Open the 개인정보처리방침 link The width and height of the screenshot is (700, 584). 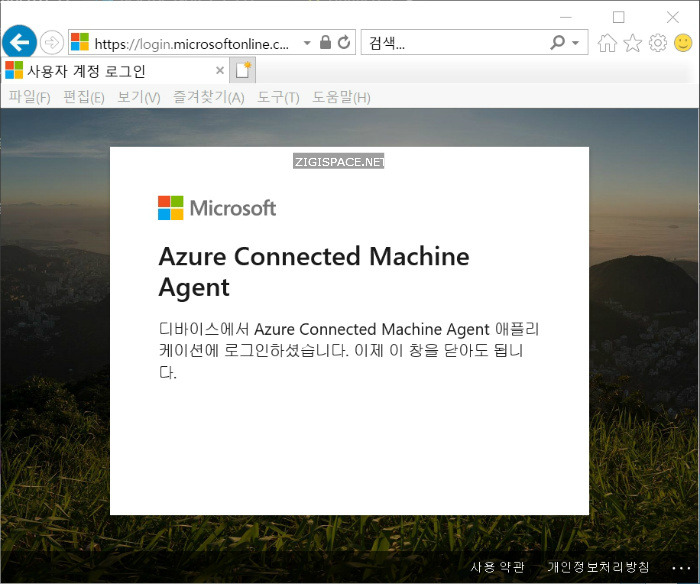[x=598, y=567]
